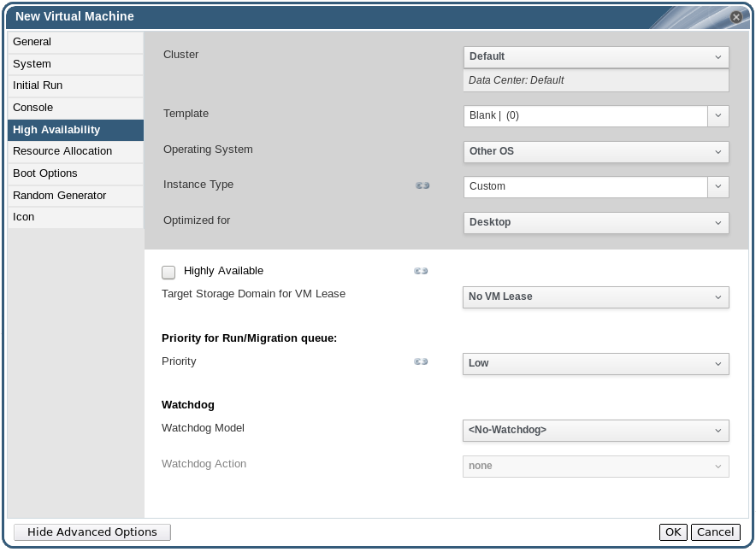The height and width of the screenshot is (552, 756).
Task: Expand the Instance Type dropdown arrow
Action: tap(718, 186)
